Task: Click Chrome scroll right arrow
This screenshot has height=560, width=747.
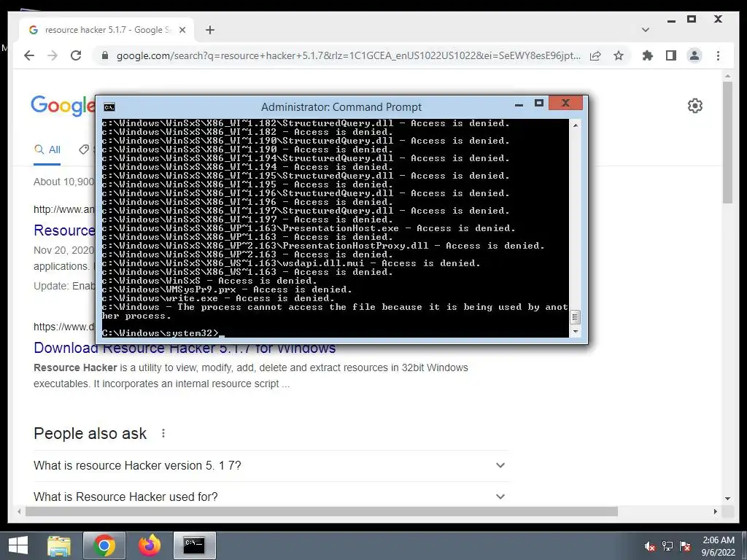Action: point(716,511)
